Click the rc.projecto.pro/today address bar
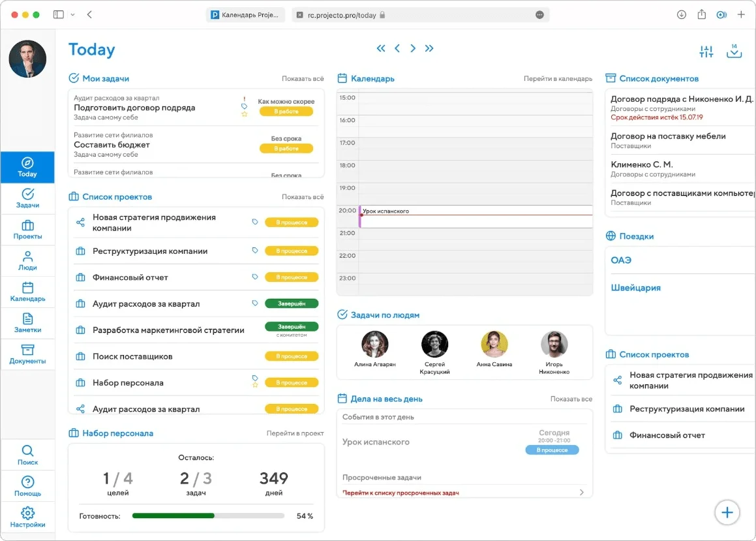This screenshot has width=756, height=541. coord(421,15)
